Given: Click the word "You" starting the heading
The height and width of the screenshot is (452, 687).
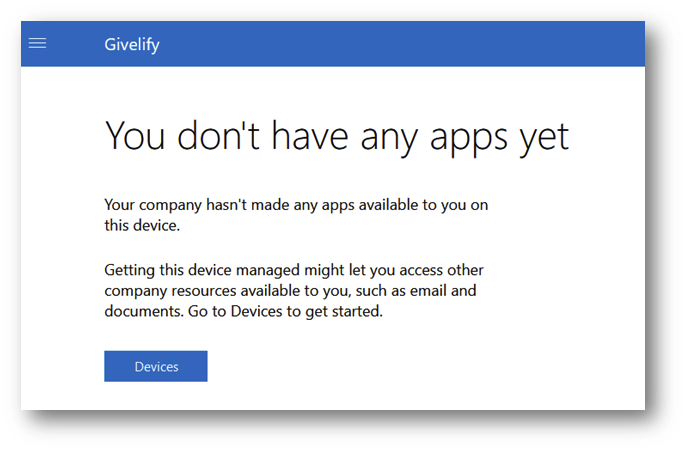Looking at the screenshot, I should pyautogui.click(x=135, y=136).
